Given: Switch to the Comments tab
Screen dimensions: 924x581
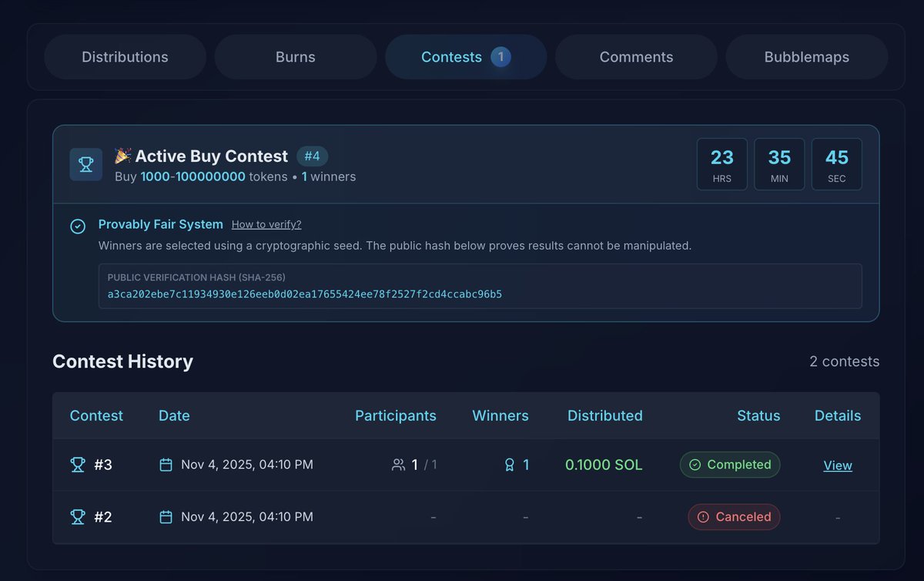Looking at the screenshot, I should pyautogui.click(x=636, y=56).
